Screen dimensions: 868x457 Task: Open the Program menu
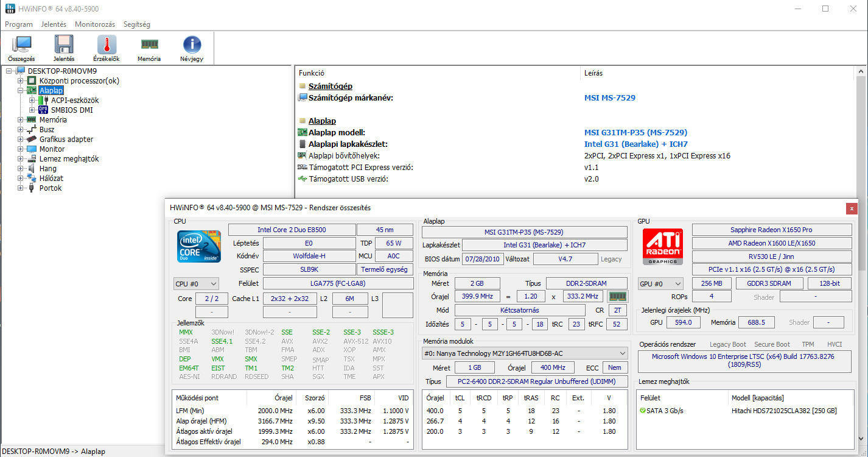[x=18, y=24]
